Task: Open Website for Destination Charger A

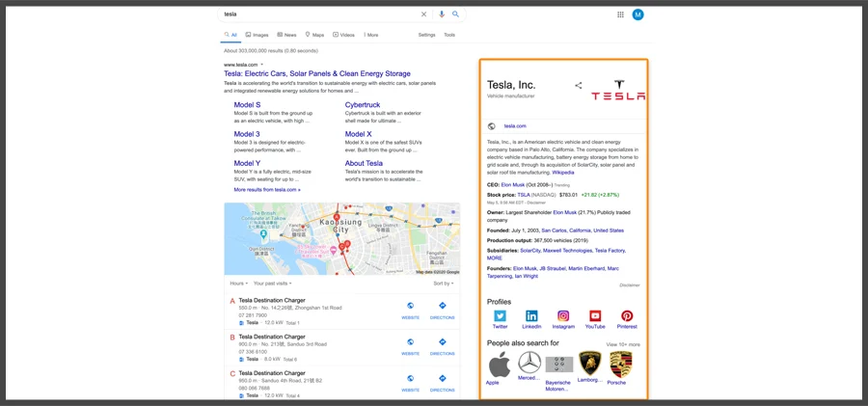Action: [x=410, y=311]
